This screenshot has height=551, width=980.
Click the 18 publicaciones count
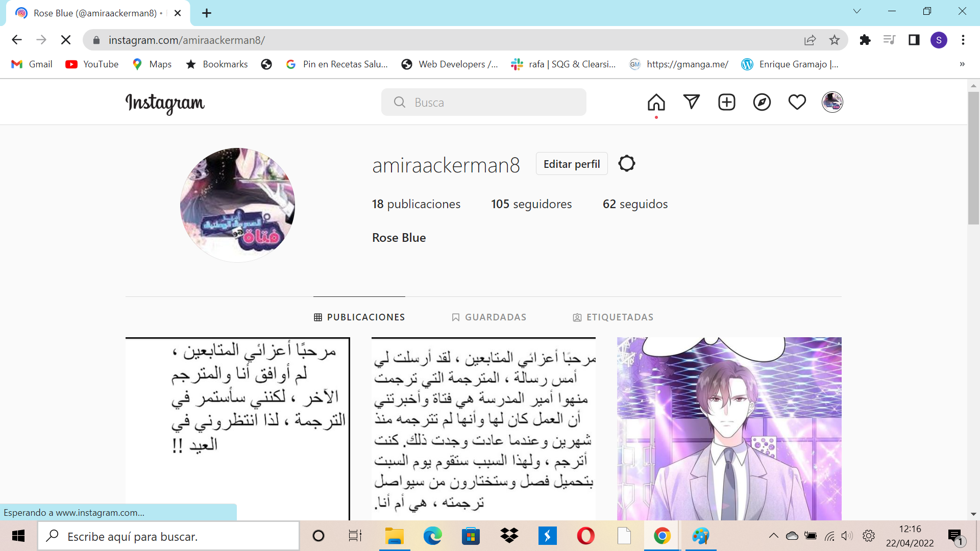click(x=416, y=204)
